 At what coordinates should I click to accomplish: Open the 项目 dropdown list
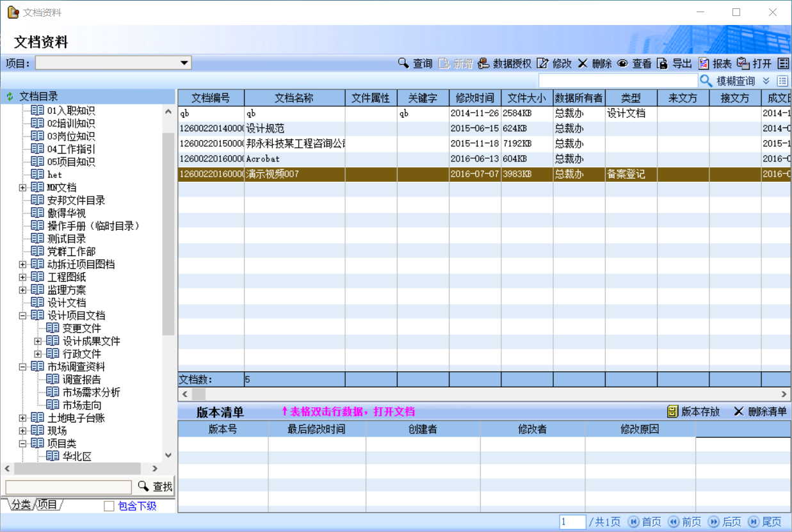[184, 63]
